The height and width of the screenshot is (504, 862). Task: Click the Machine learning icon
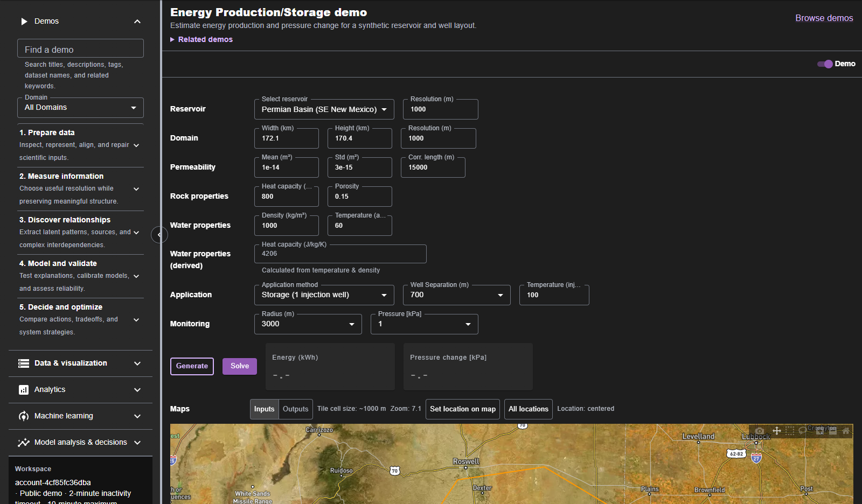[x=24, y=416]
